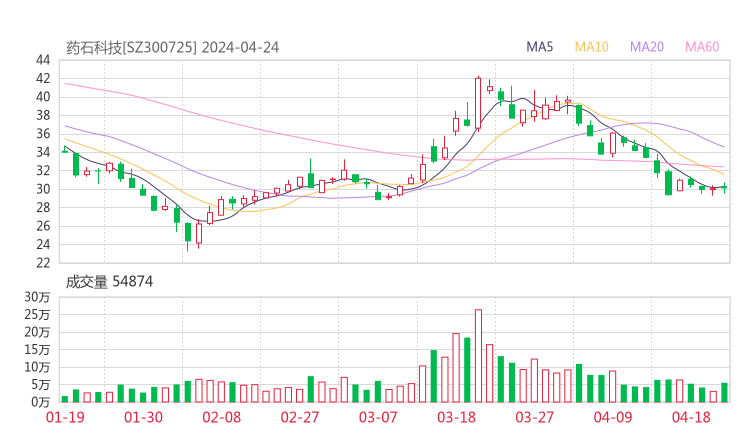Viewport: 740px width, 440px height.
Task: Click the volume axis label 0万
Action: [41, 402]
